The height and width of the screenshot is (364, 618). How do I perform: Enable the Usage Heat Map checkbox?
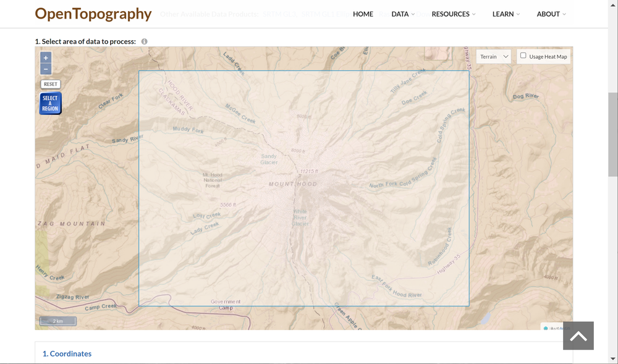pyautogui.click(x=523, y=56)
